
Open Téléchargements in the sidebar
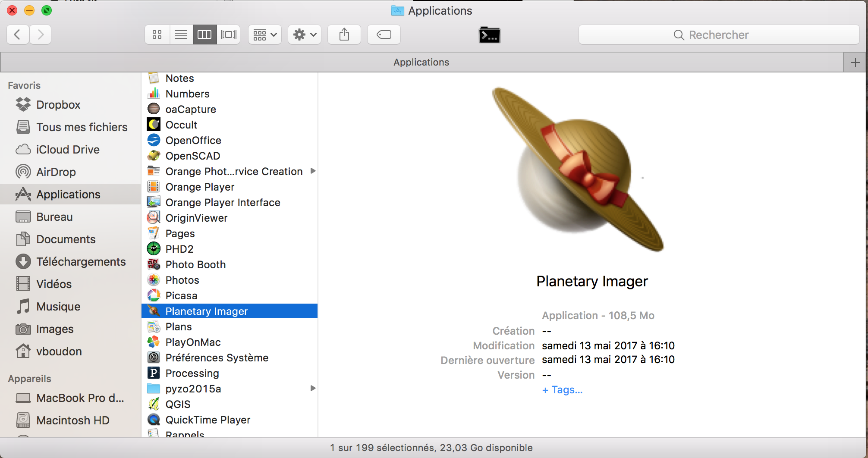81,262
